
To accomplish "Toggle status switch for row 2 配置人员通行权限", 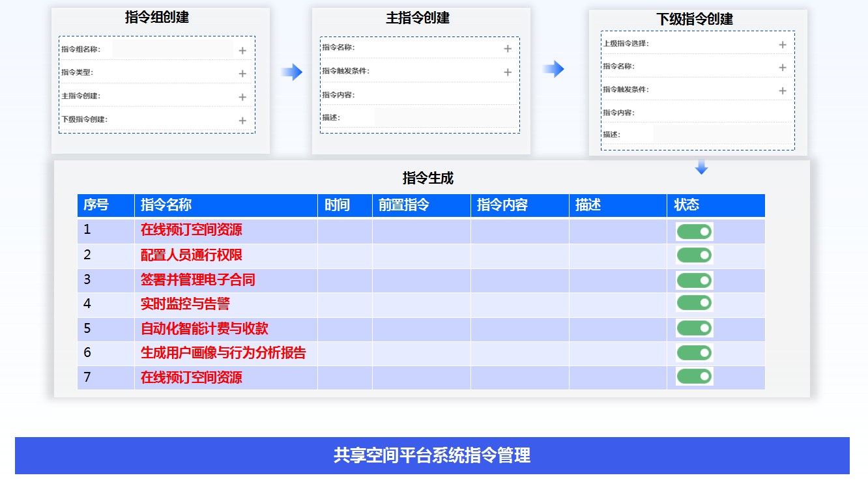I will [694, 255].
